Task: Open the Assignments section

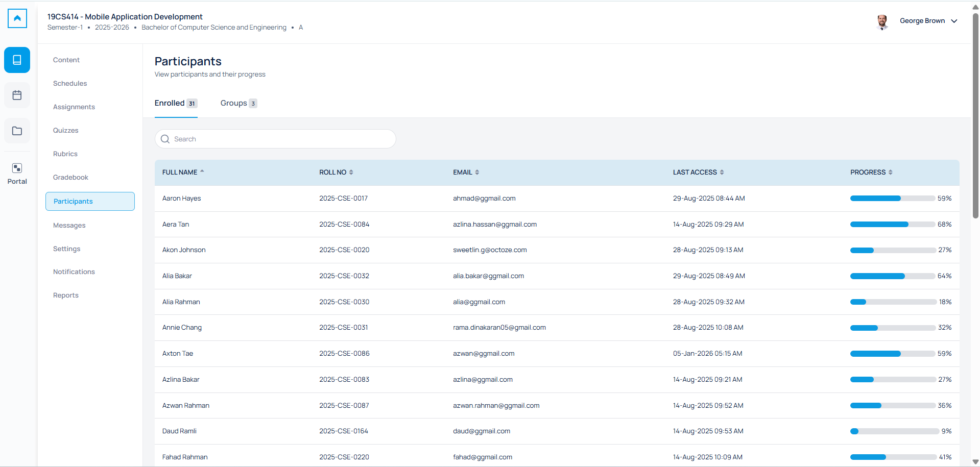Action: (x=74, y=107)
